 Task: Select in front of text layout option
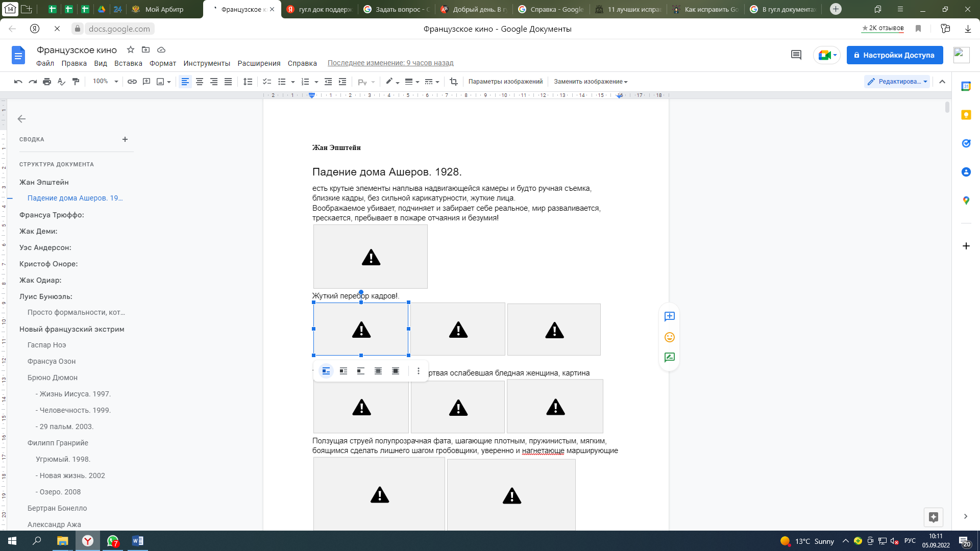(x=396, y=371)
